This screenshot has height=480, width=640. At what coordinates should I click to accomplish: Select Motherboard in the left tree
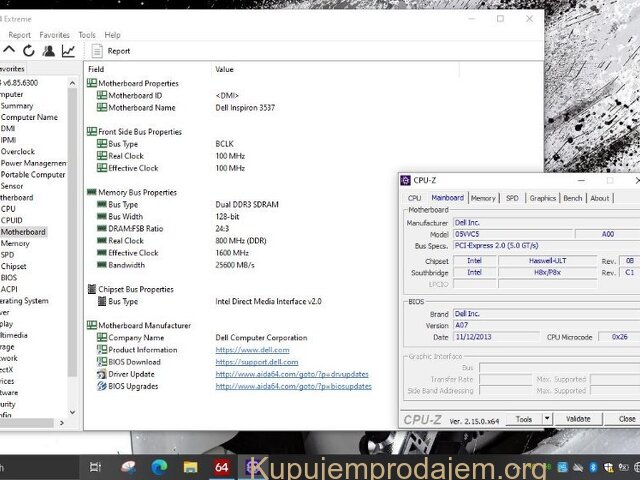(22, 232)
